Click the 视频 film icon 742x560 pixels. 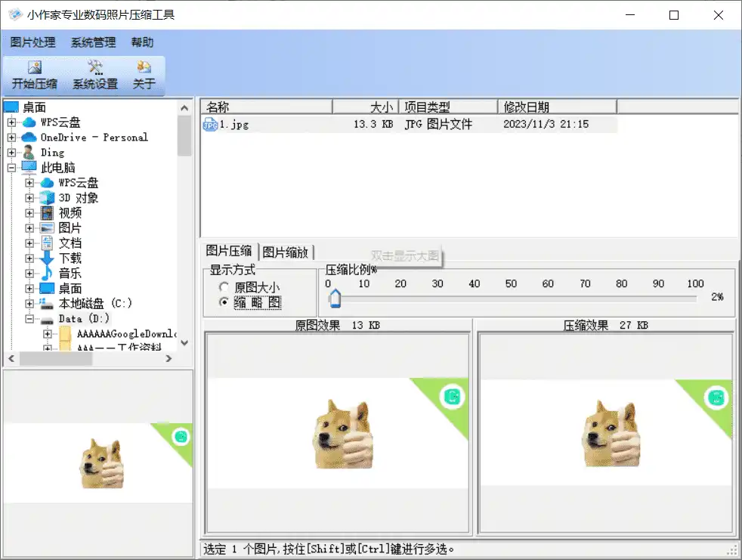click(47, 213)
